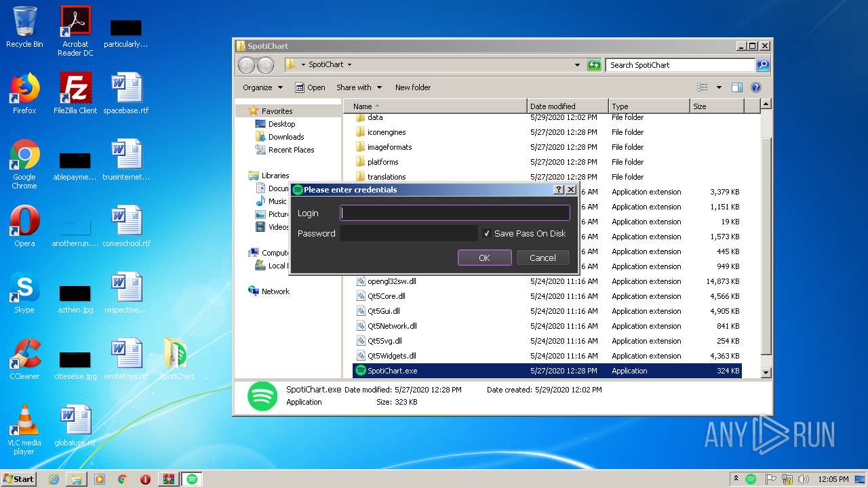Viewport: 868px width, 488px height.
Task: Click the dialog help question mark button
Action: click(559, 190)
